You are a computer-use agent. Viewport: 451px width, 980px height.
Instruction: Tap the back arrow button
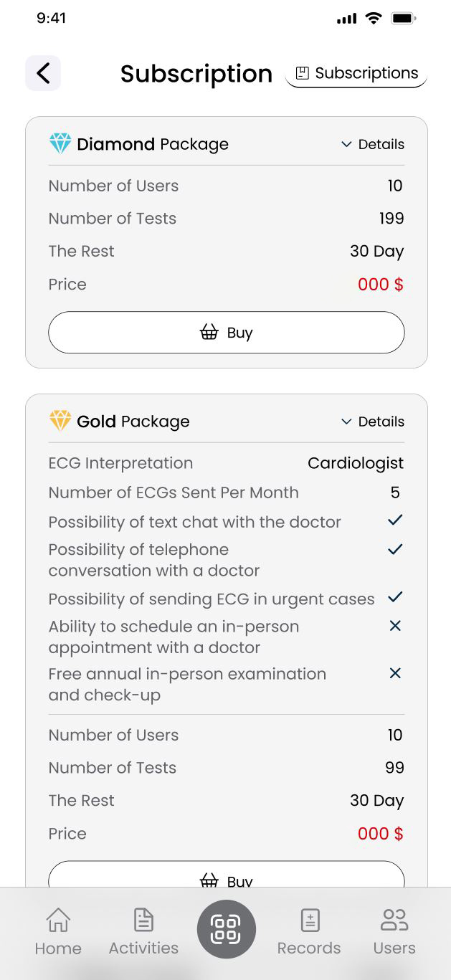point(43,73)
